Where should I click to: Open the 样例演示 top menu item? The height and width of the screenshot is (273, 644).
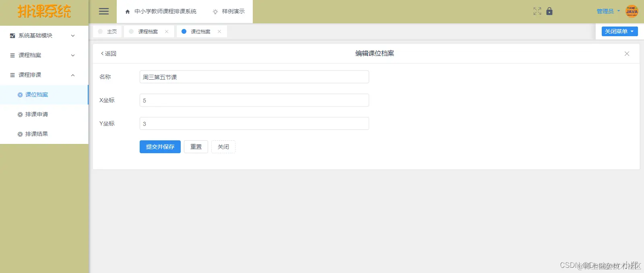[229, 12]
